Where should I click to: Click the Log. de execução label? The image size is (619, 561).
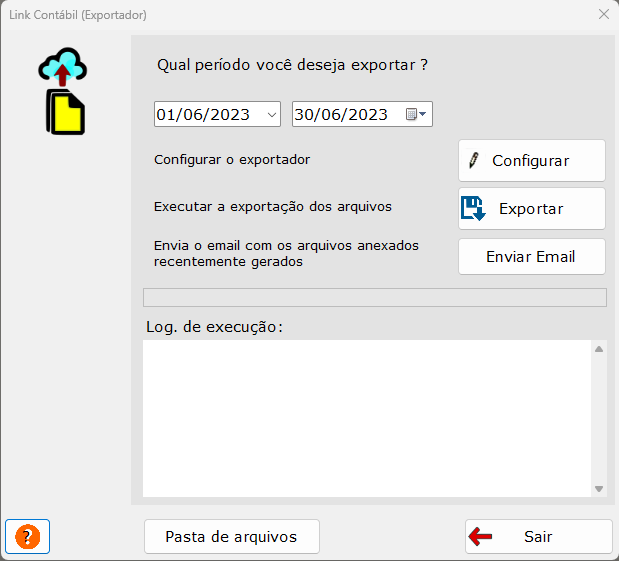[214, 327]
